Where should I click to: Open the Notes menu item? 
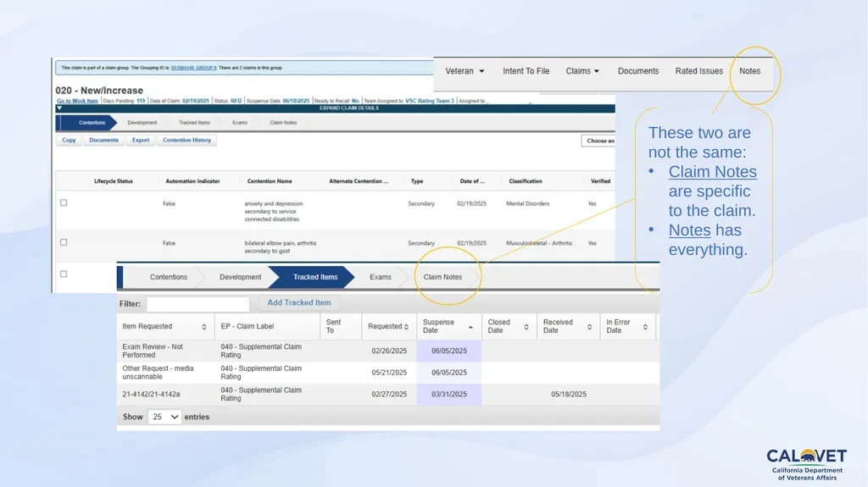coord(749,71)
